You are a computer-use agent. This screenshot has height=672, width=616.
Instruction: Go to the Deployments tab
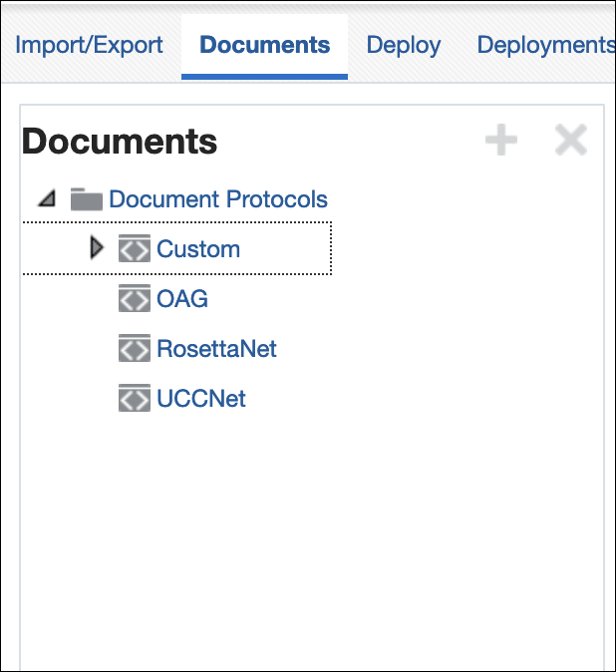[x=546, y=45]
